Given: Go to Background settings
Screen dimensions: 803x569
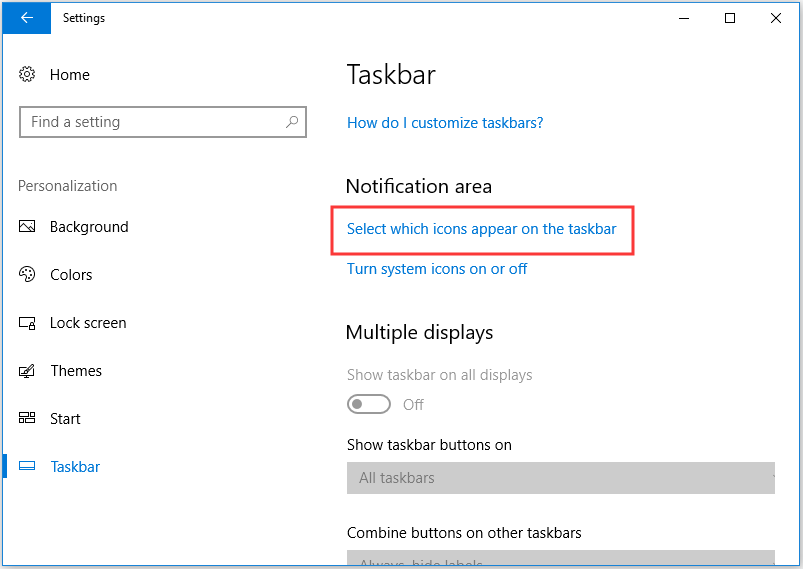Looking at the screenshot, I should click(89, 227).
